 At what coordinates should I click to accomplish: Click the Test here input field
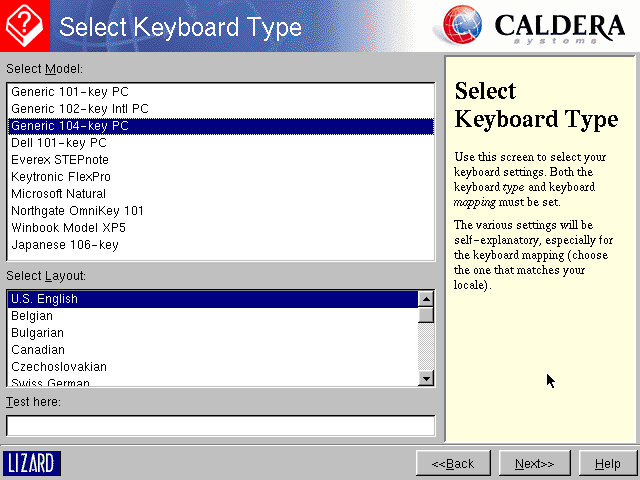(220, 426)
